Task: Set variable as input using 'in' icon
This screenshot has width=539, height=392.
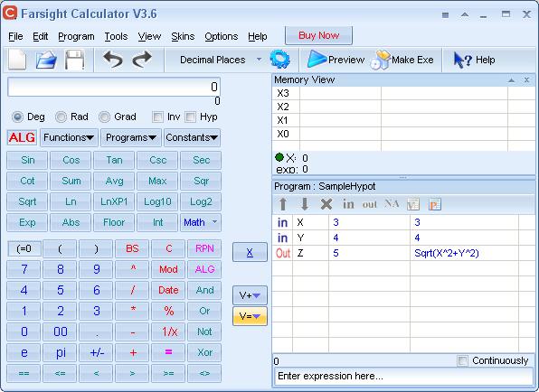Action: [348, 204]
